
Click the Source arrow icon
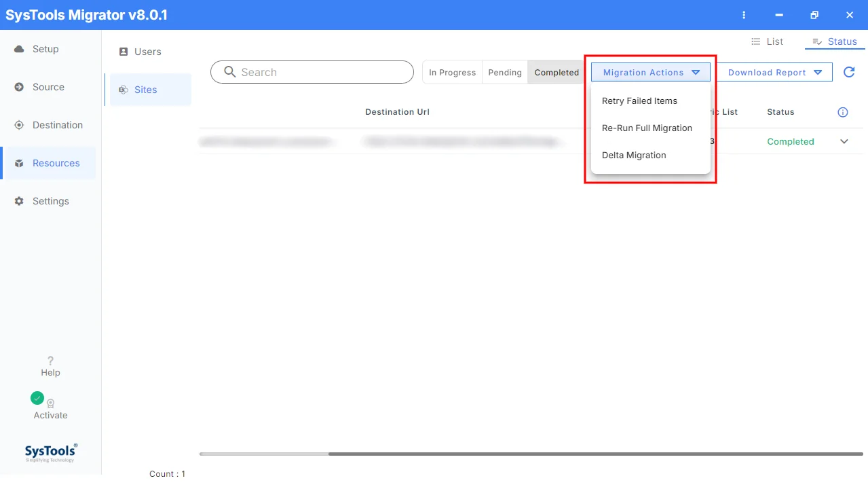[19, 87]
